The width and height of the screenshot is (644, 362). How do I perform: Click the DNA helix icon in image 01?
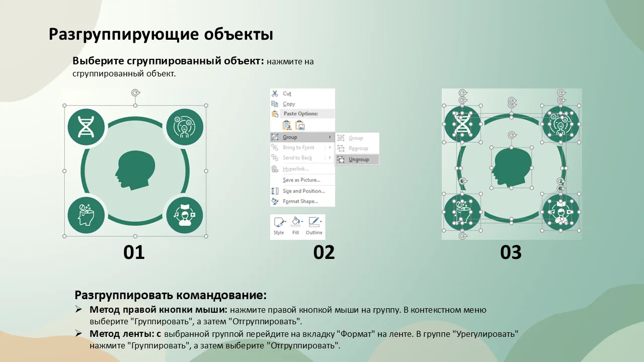tap(86, 126)
